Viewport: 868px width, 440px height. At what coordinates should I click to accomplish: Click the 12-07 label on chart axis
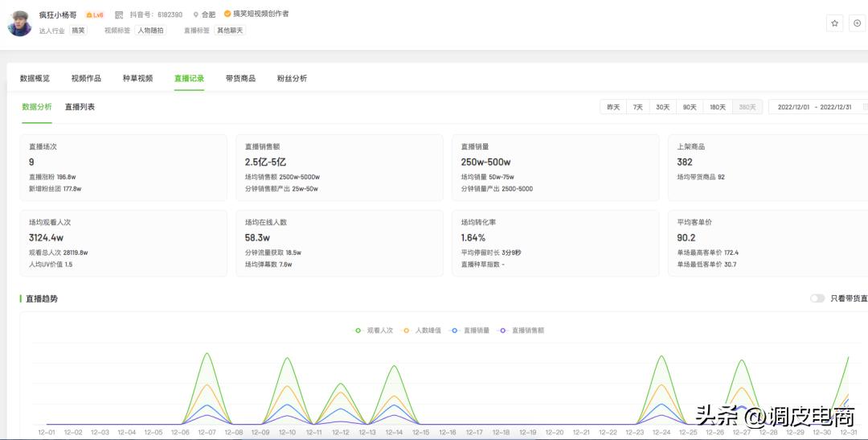pos(207,432)
